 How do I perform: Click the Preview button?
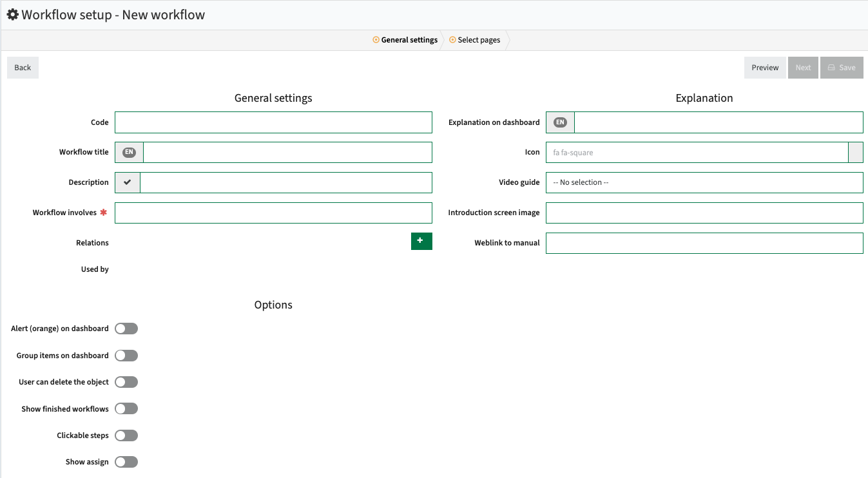(765, 68)
